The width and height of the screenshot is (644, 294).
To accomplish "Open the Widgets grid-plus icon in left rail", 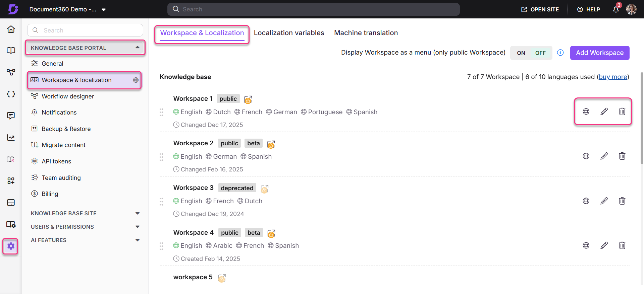I will 11,181.
